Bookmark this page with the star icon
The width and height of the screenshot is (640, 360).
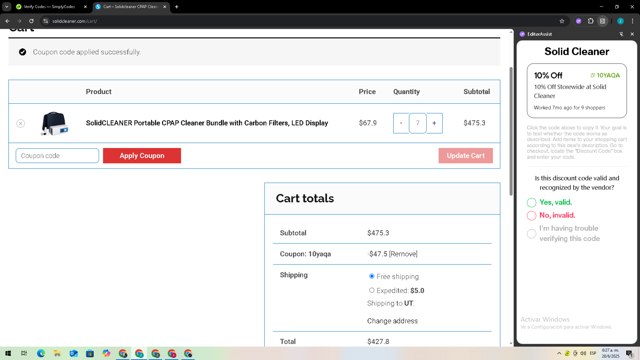click(x=562, y=21)
